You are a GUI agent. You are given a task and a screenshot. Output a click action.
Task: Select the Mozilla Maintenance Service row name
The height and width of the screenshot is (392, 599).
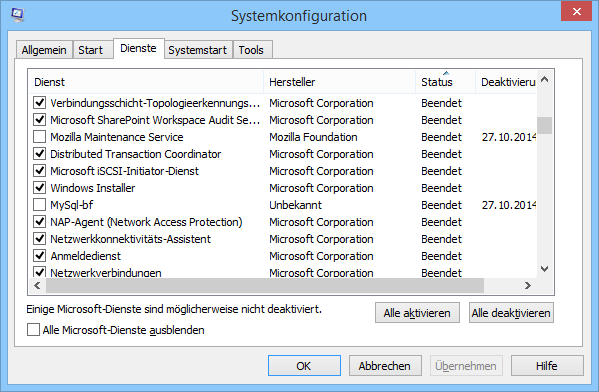(117, 137)
